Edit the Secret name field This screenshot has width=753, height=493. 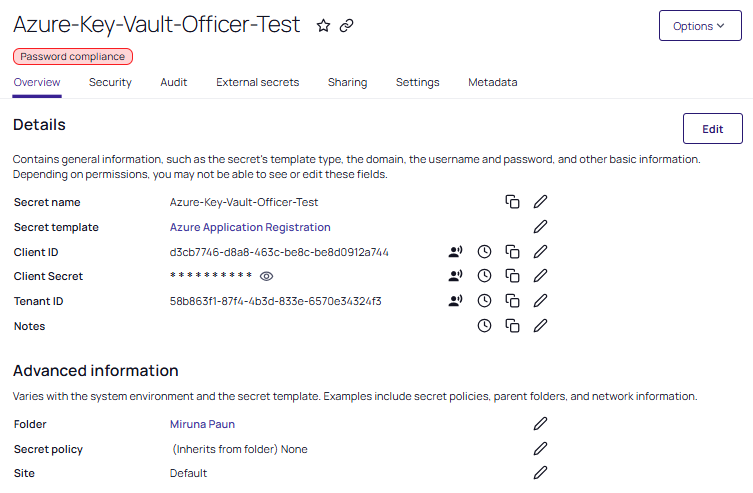tap(540, 202)
